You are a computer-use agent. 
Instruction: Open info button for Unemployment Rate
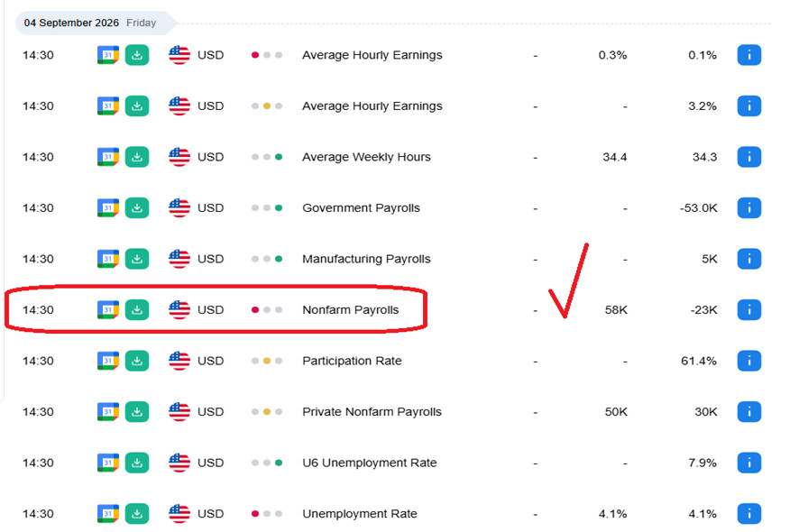click(748, 514)
